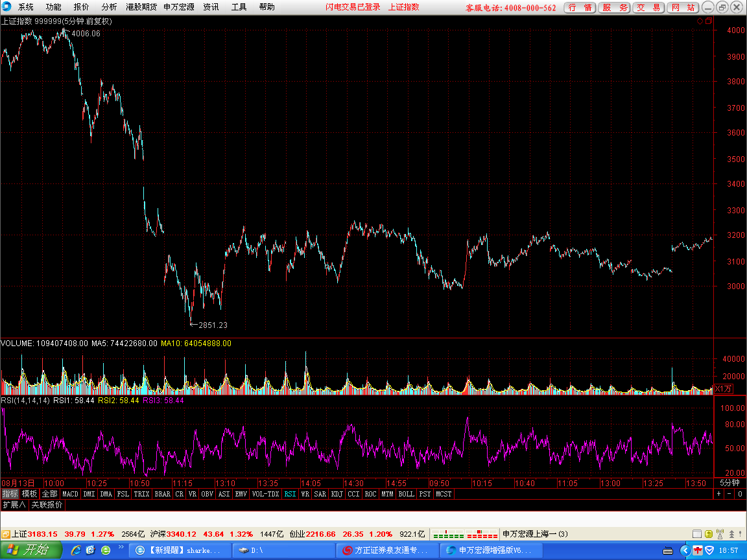The image size is (747, 560).
Task: Switch indicator to ROC
Action: click(370, 494)
